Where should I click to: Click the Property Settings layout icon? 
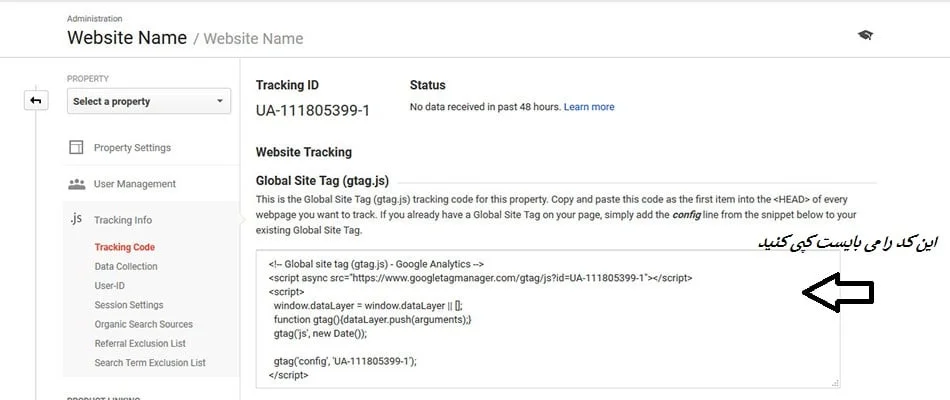76,148
